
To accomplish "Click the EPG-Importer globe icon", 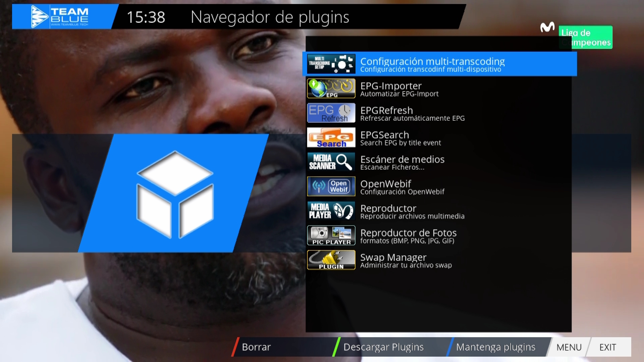I will coord(331,88).
